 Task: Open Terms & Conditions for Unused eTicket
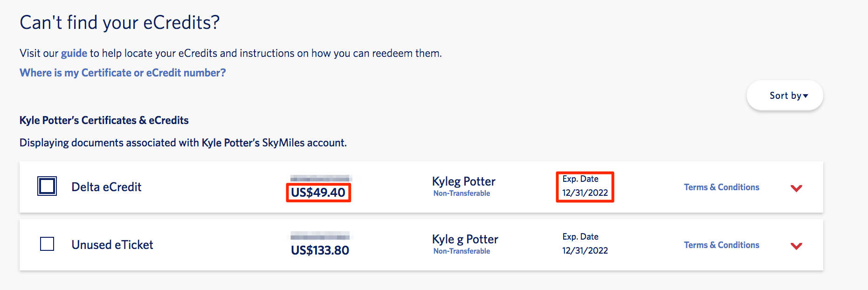[x=722, y=245]
